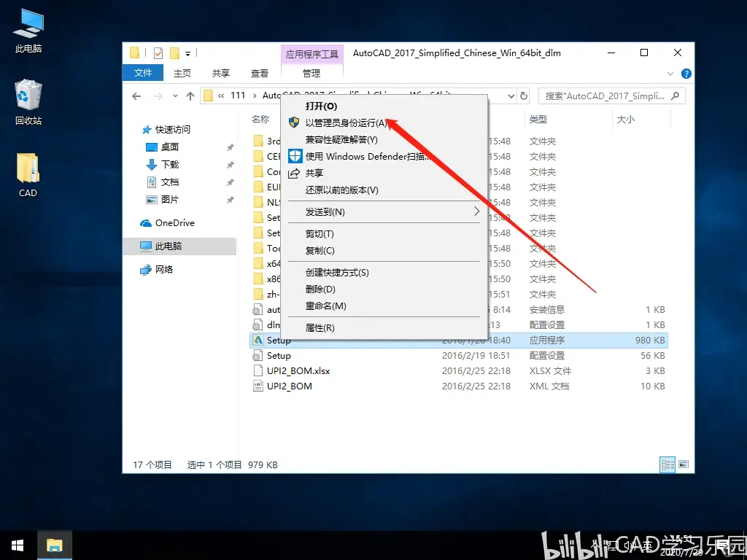
Task: Select the UPI2_BOM.xlsx file
Action: click(458, 371)
